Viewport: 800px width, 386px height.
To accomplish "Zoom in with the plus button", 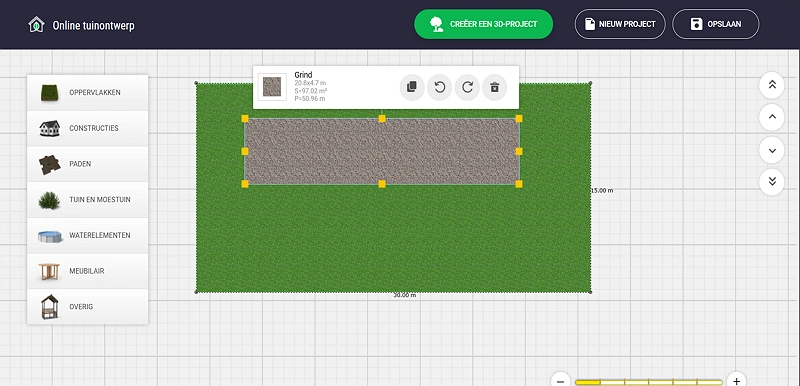I will pos(736,381).
